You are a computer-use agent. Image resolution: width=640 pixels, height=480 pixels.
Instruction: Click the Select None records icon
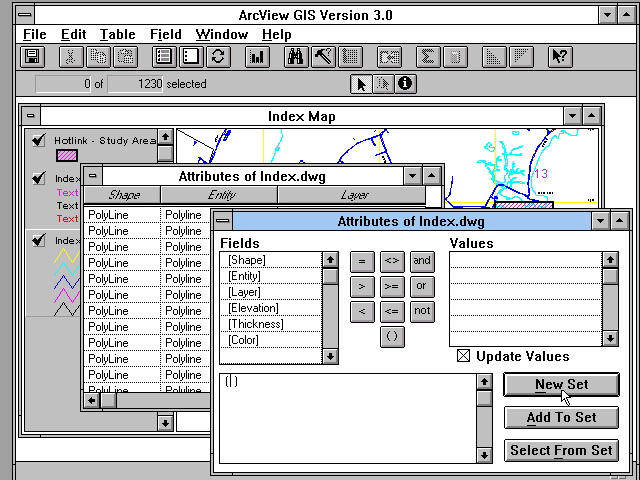point(191,56)
